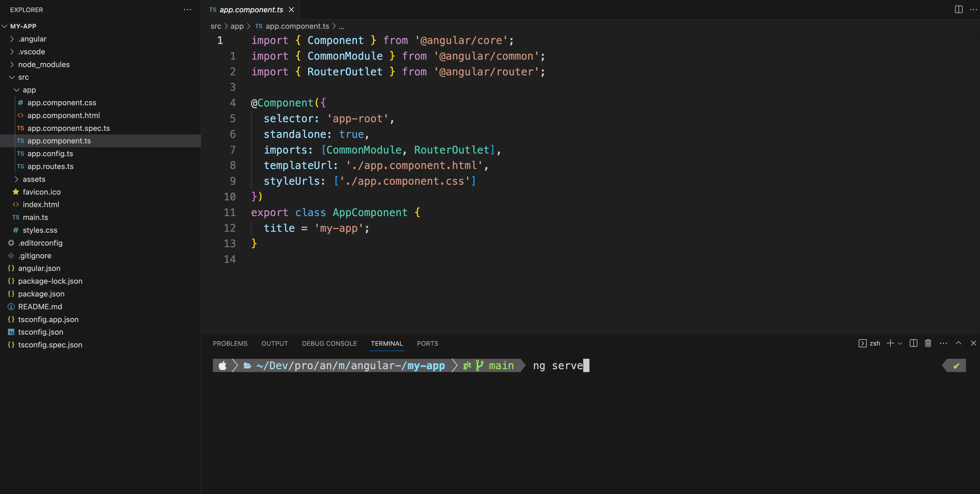Expand the node_modules folder

12,64
